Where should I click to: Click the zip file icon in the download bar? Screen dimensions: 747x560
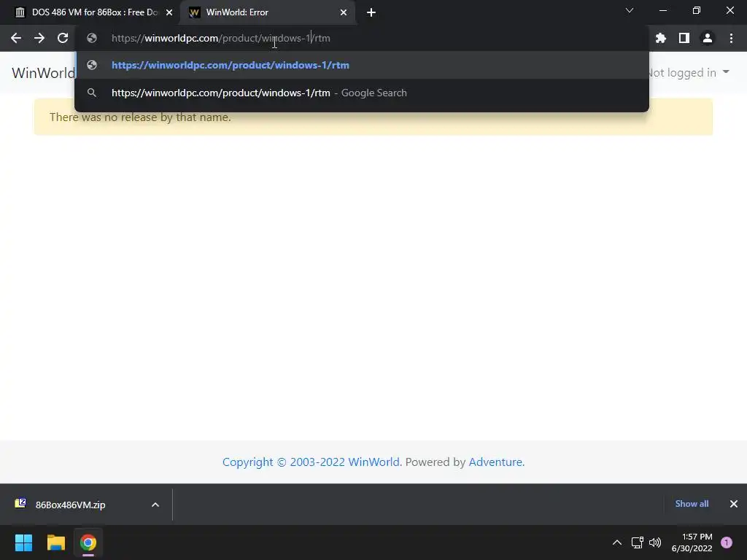click(x=20, y=504)
